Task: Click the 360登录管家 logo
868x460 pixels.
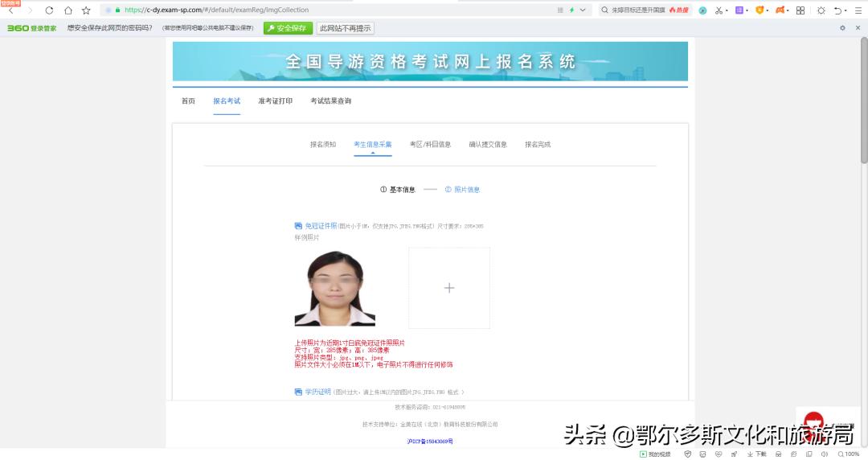Action: 31,27
